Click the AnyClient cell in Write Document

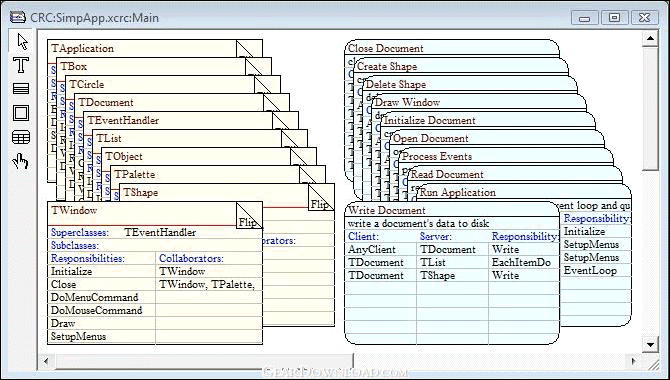point(381,249)
